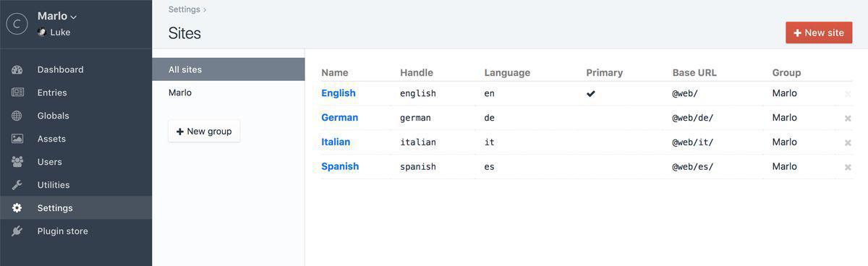Click the Sites page heading
This screenshot has width=868, height=266.
[184, 33]
